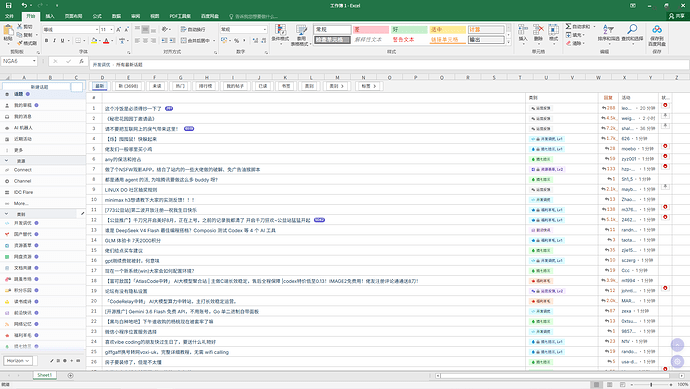Toggle italic formatting with the I button

pyautogui.click(x=54, y=40)
